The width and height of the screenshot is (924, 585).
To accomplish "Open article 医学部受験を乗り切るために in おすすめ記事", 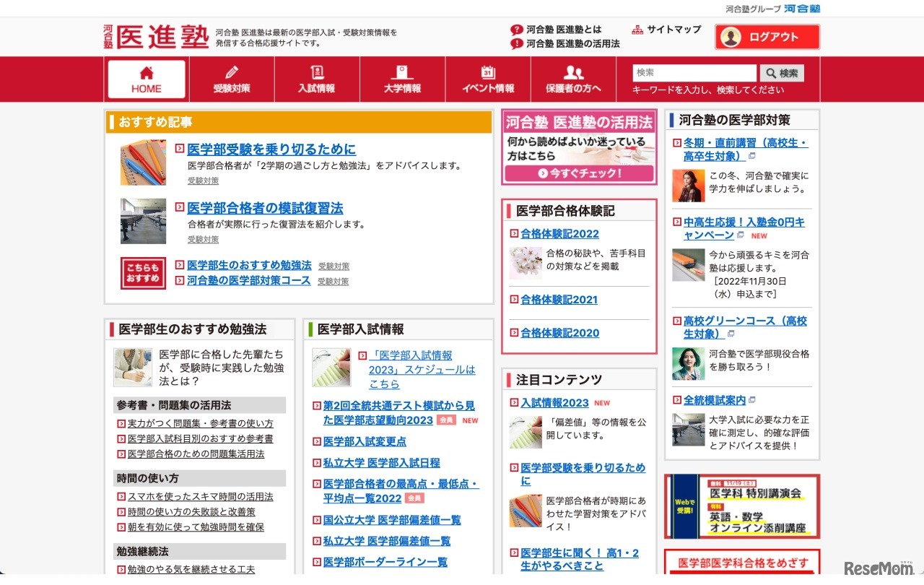I will [271, 149].
